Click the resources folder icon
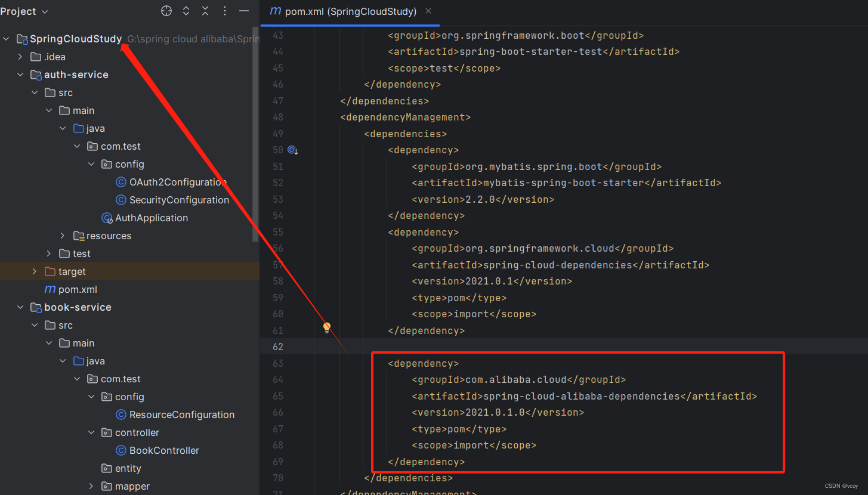This screenshot has height=495, width=868. [x=78, y=236]
